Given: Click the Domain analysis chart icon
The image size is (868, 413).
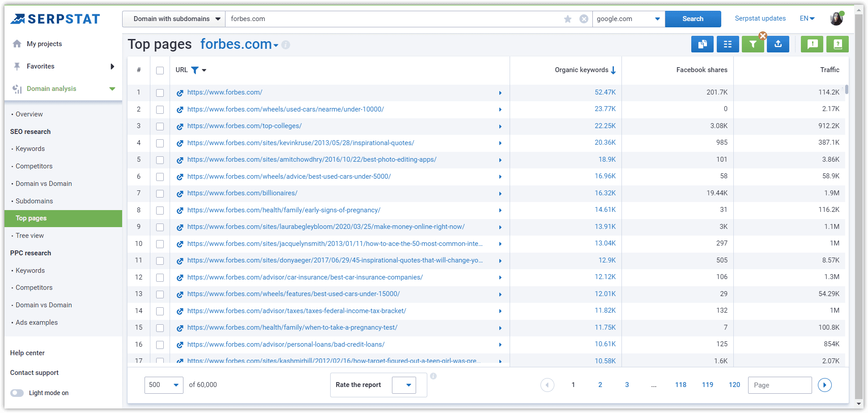Looking at the screenshot, I should [x=17, y=89].
